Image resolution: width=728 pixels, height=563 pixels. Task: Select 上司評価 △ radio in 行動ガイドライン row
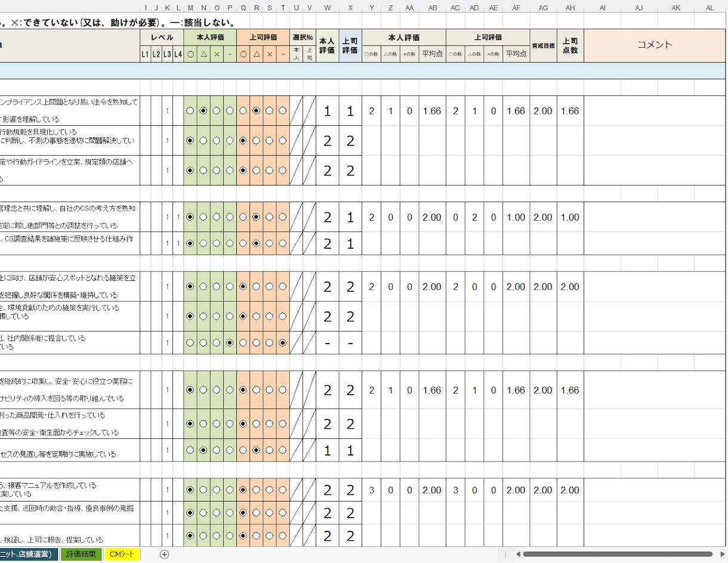pos(256,171)
